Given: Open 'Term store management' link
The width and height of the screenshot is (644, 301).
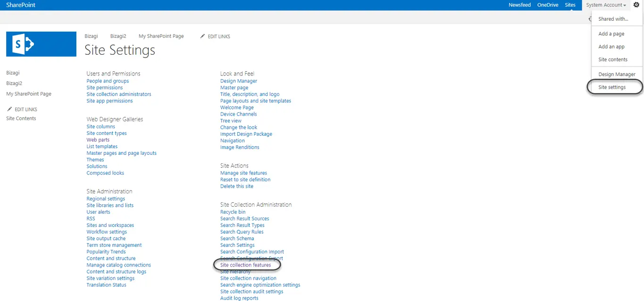Looking at the screenshot, I should point(114,245).
